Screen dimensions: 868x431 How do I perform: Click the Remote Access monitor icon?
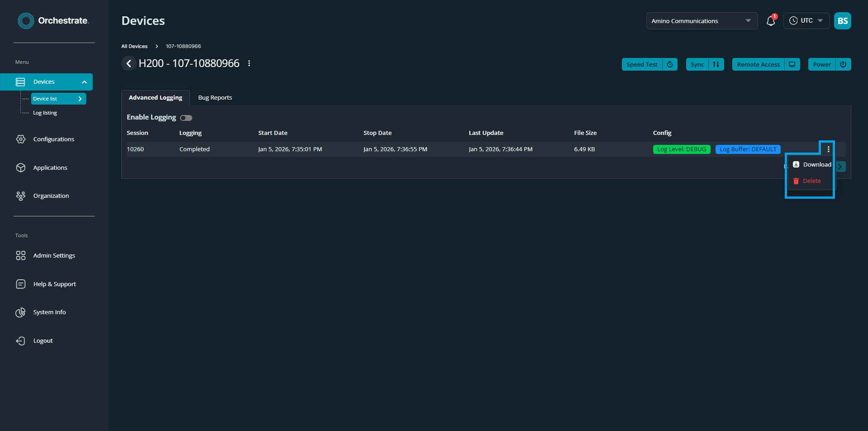click(x=792, y=64)
